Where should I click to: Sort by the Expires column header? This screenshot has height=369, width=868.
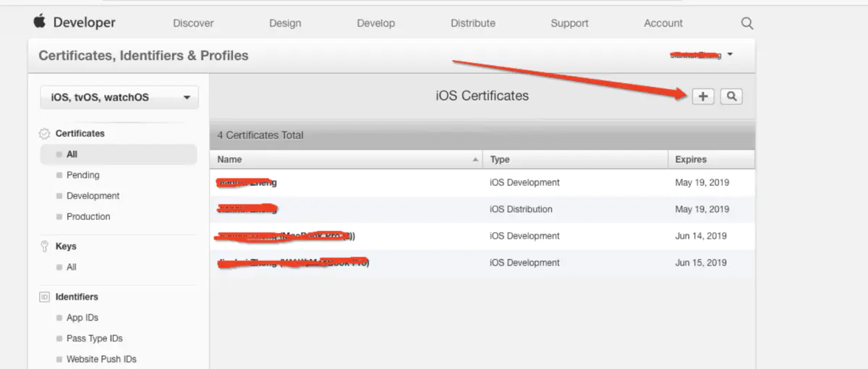712,159
